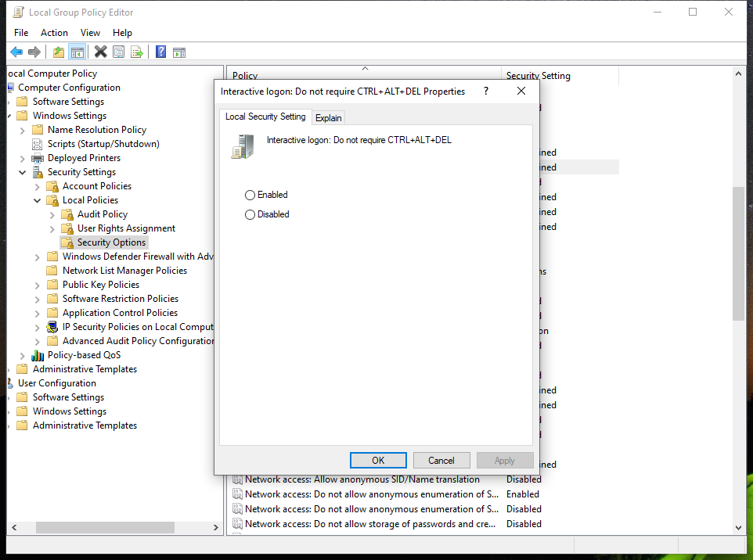Click the Security Settings tree node icon

click(38, 172)
